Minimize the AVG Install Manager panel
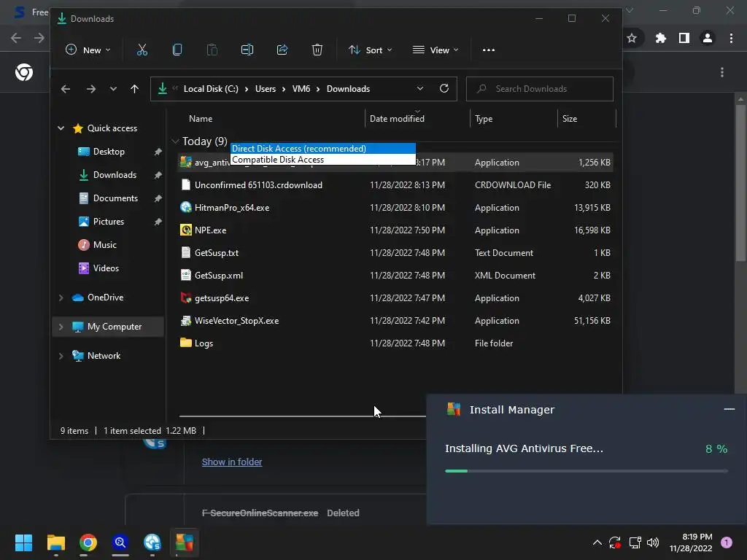Image resolution: width=747 pixels, height=560 pixels. click(729, 409)
